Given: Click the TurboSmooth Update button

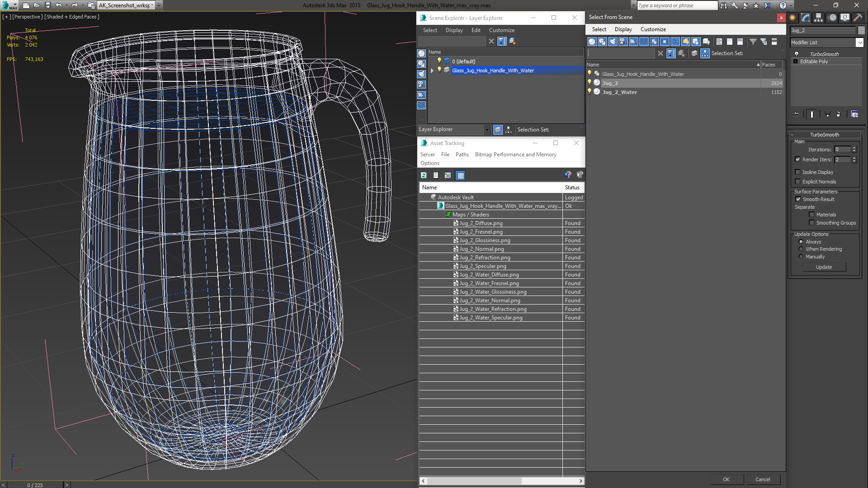Looking at the screenshot, I should pos(824,267).
